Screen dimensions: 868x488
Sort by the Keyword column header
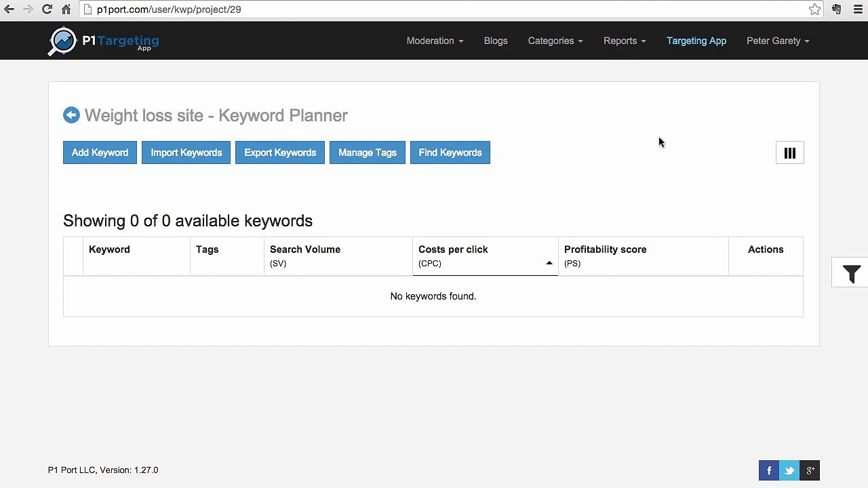[136, 256]
